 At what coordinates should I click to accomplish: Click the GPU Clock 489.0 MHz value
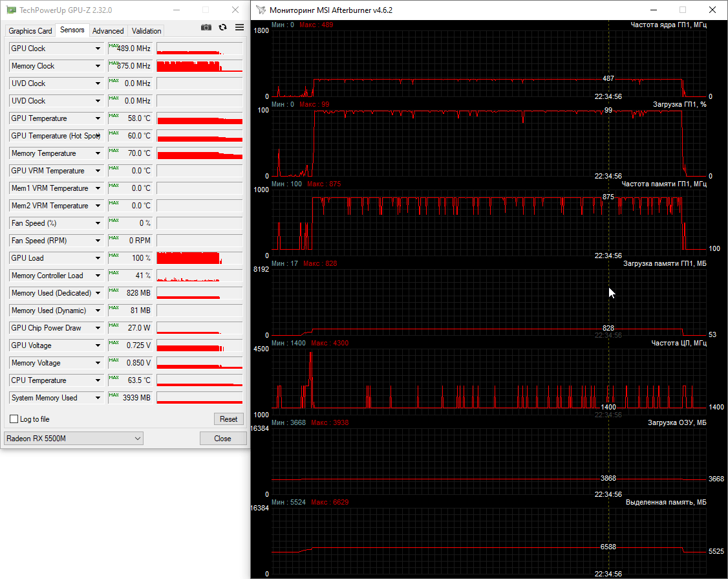131,49
